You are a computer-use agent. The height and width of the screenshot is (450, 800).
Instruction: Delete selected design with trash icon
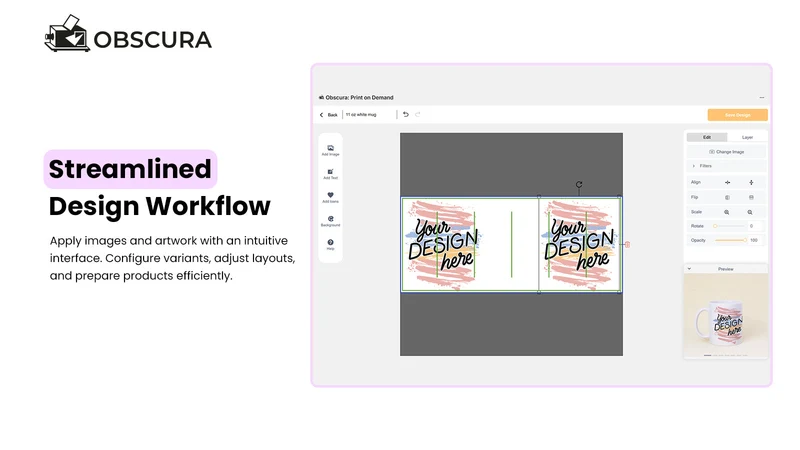tap(628, 244)
